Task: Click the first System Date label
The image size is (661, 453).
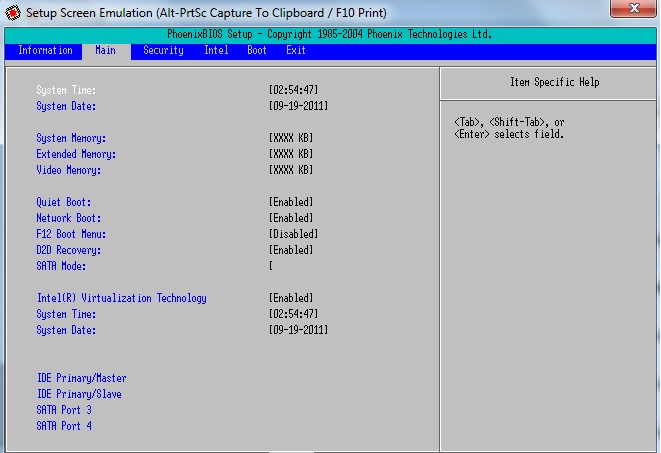Action: click(x=66, y=106)
